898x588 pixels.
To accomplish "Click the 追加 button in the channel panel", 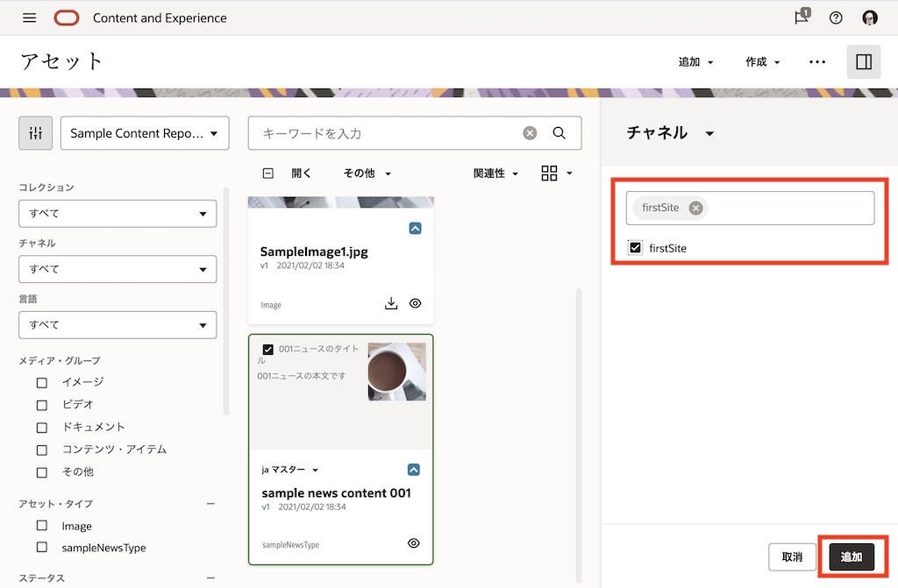I will [x=851, y=557].
